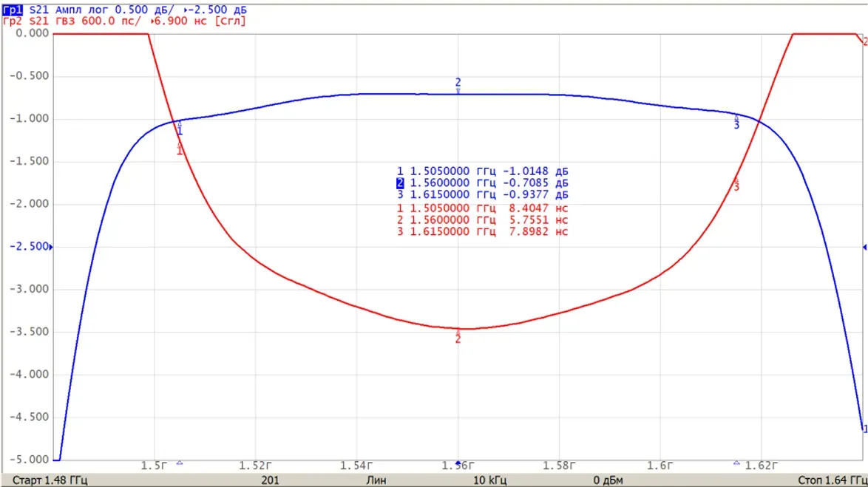868x487 pixels.
Task: Click the '1.5Г' frequency axis label
Action: [x=154, y=466]
